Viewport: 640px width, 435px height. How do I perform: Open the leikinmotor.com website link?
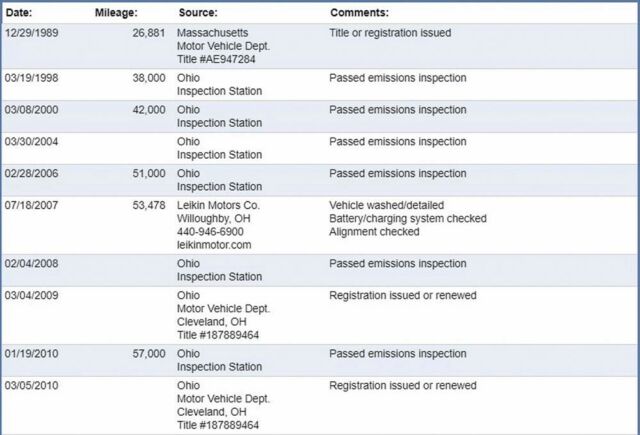tap(214, 245)
